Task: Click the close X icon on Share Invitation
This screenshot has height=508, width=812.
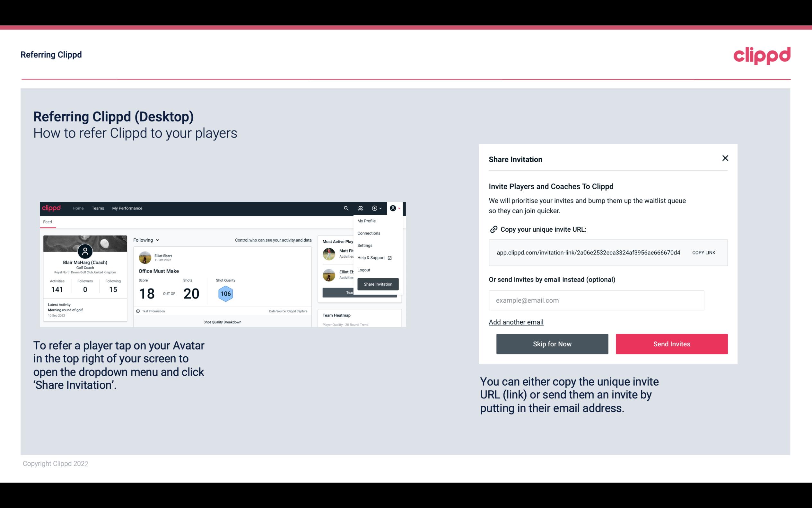Action: coord(724,158)
